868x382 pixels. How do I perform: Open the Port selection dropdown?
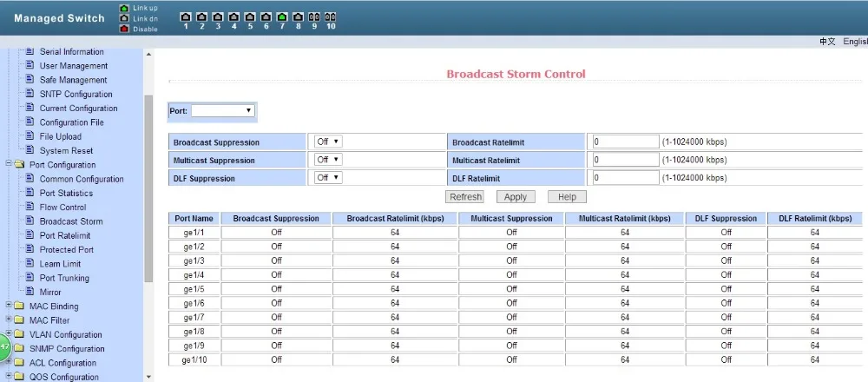(222, 111)
